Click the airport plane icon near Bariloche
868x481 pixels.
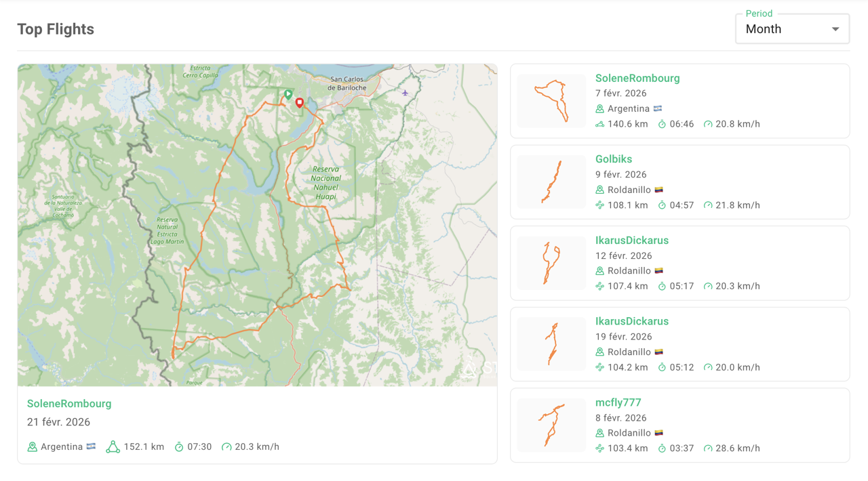pyautogui.click(x=405, y=93)
